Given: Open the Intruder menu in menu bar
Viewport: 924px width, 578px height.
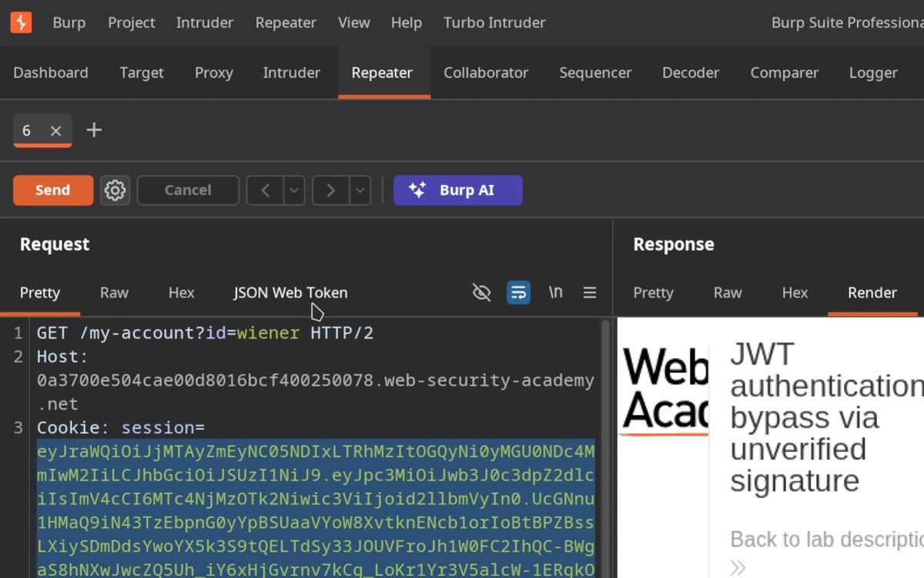Looking at the screenshot, I should pos(205,22).
